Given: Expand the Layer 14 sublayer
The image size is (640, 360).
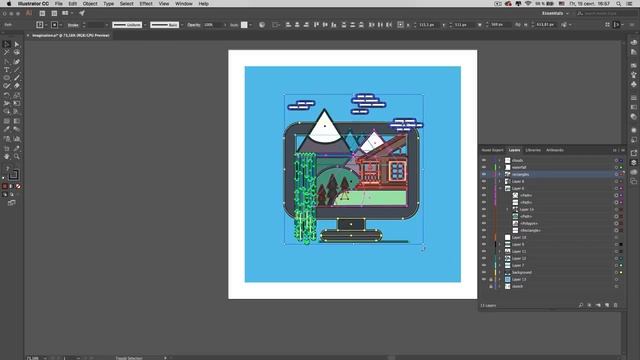Looking at the screenshot, I should click(x=507, y=209).
